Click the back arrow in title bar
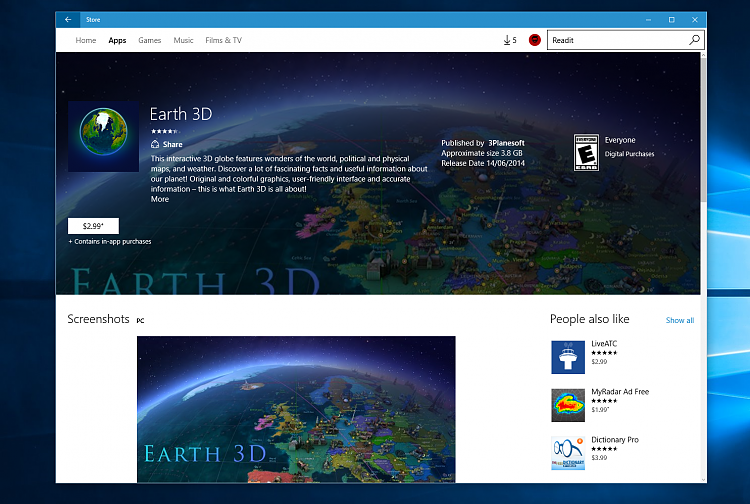Viewport: 750px width, 504px height. pos(68,19)
